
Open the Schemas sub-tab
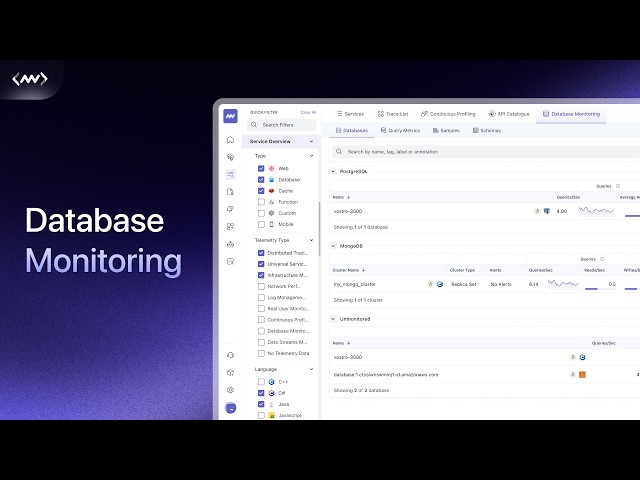pyautogui.click(x=487, y=131)
